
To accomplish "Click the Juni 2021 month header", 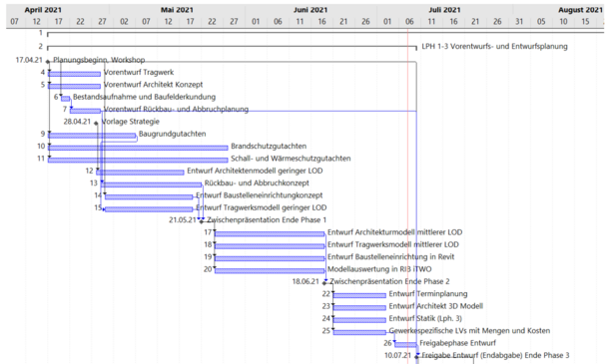I will pyautogui.click(x=310, y=10).
